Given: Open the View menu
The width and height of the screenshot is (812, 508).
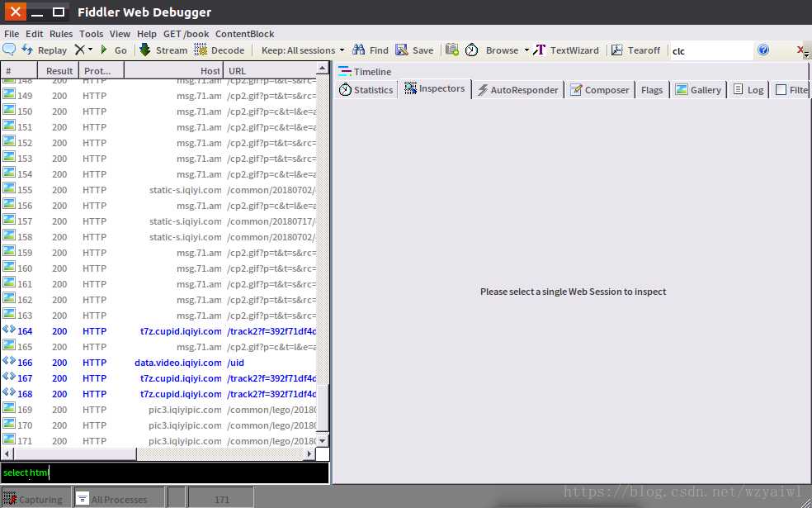Looking at the screenshot, I should (x=120, y=34).
